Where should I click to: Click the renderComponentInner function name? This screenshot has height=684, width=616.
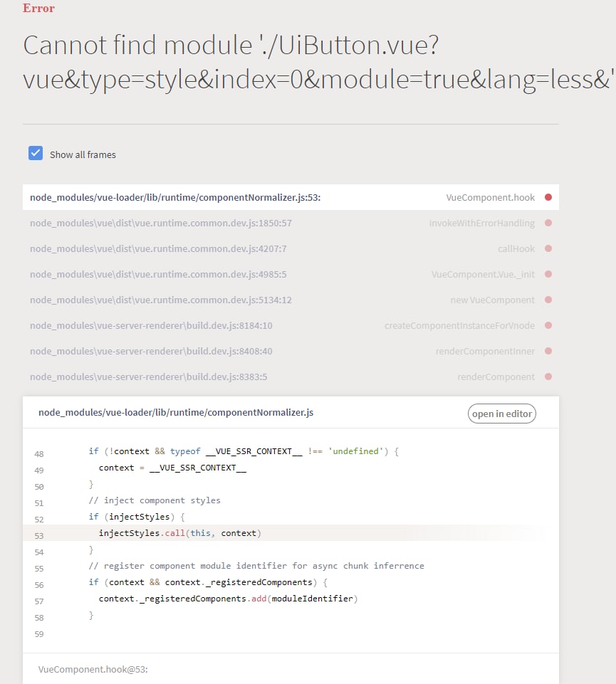[485, 352]
